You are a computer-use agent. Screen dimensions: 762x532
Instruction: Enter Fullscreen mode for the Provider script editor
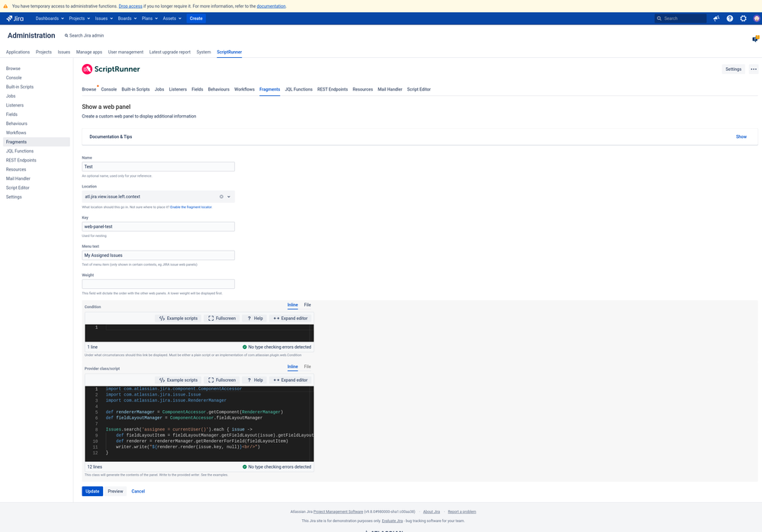tap(222, 380)
